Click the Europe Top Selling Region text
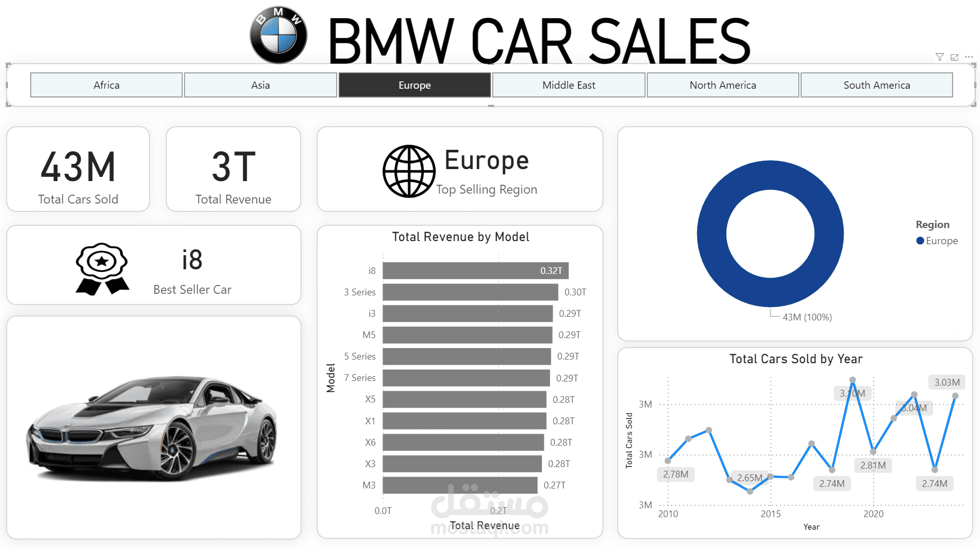Screen dimensions: 980x549 [486, 171]
